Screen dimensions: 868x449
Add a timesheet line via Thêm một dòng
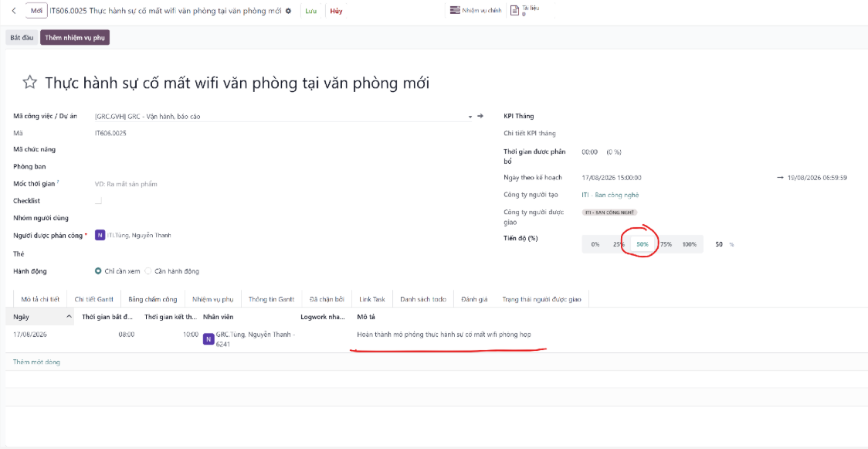pos(36,362)
